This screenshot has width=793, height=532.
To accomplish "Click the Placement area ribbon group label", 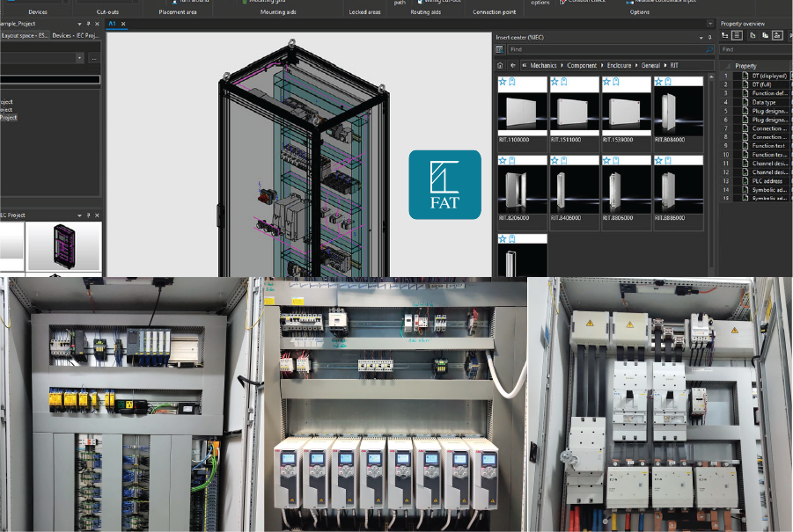I will pos(178,11).
